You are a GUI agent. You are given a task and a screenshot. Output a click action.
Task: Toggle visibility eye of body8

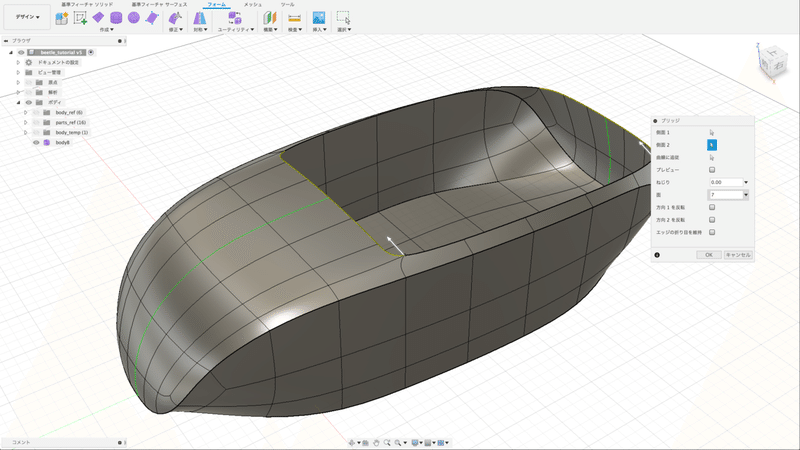[x=36, y=143]
